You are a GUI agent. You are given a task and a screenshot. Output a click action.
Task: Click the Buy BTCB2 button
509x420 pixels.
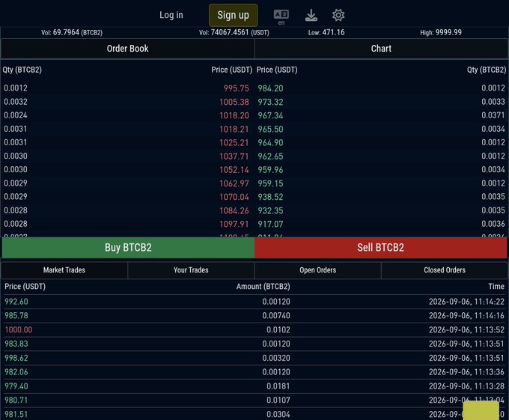[128, 248]
